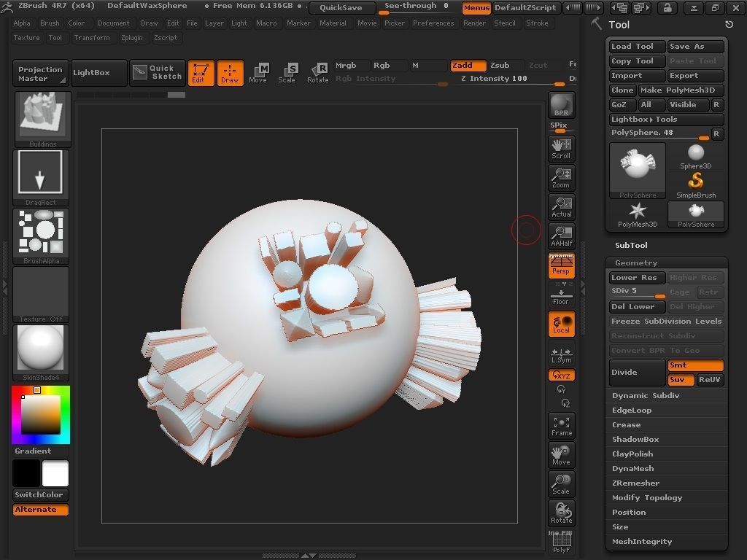Pick a color in the color picker
The height and width of the screenshot is (560, 747).
click(41, 415)
